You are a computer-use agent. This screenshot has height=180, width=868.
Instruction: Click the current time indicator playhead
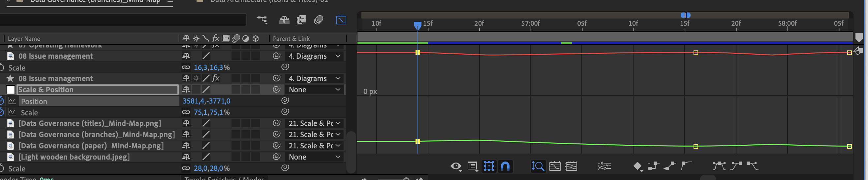pyautogui.click(x=418, y=26)
